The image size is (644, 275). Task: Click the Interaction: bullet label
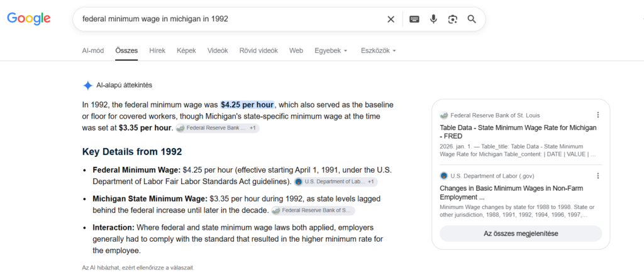pyautogui.click(x=114, y=227)
